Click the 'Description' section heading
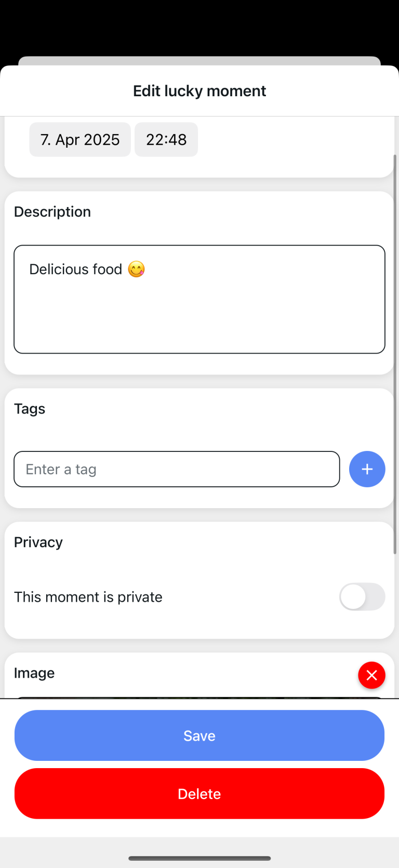The image size is (399, 868). click(x=52, y=212)
